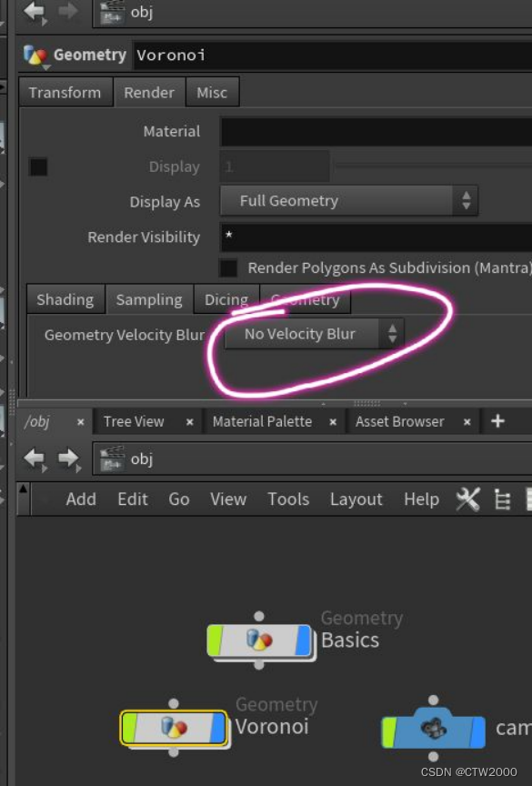Toggle the green flag on camera node

(389, 731)
